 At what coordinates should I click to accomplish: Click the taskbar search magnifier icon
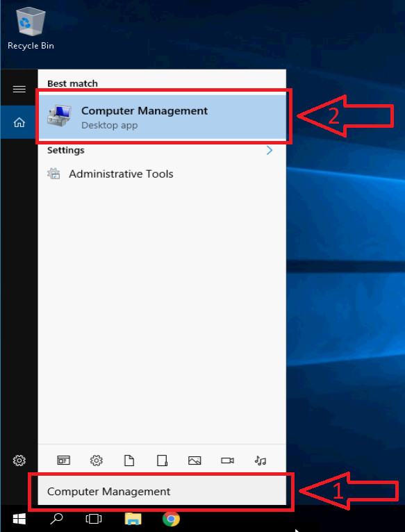pyautogui.click(x=57, y=518)
